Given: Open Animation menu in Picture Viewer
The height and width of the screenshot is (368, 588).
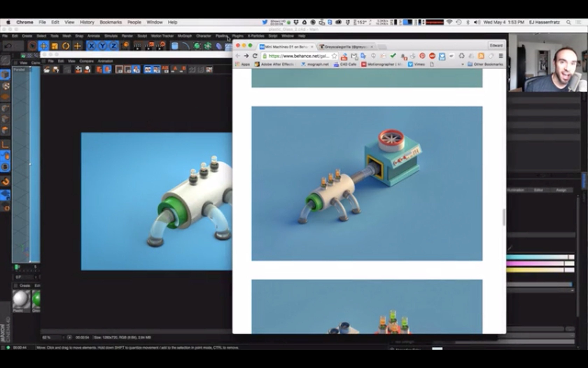Looking at the screenshot, I should (106, 61).
